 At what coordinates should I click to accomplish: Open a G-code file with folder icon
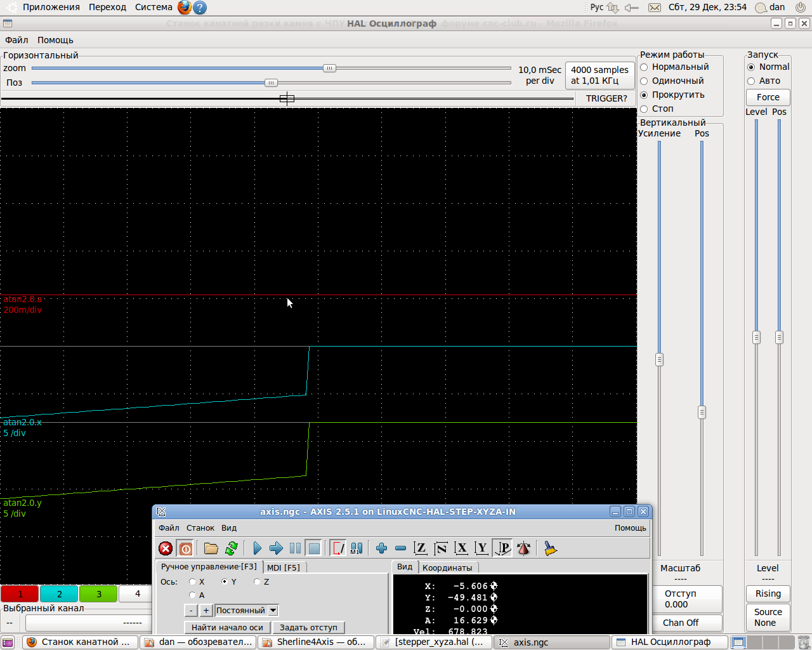(211, 548)
